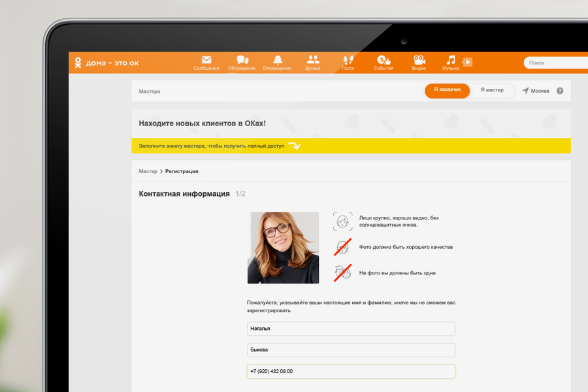Screen dimensions: 588x392
Task: Select the Я заказчик toggle
Action: click(x=447, y=91)
